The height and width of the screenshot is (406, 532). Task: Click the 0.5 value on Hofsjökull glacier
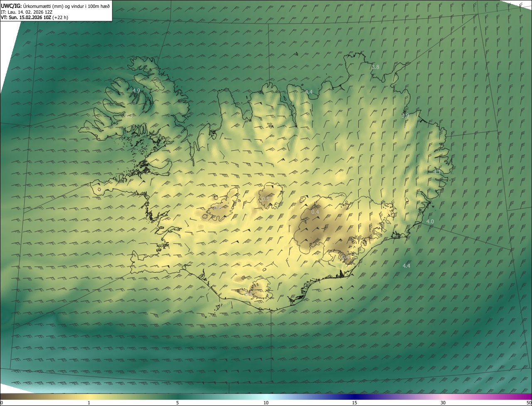266,199
